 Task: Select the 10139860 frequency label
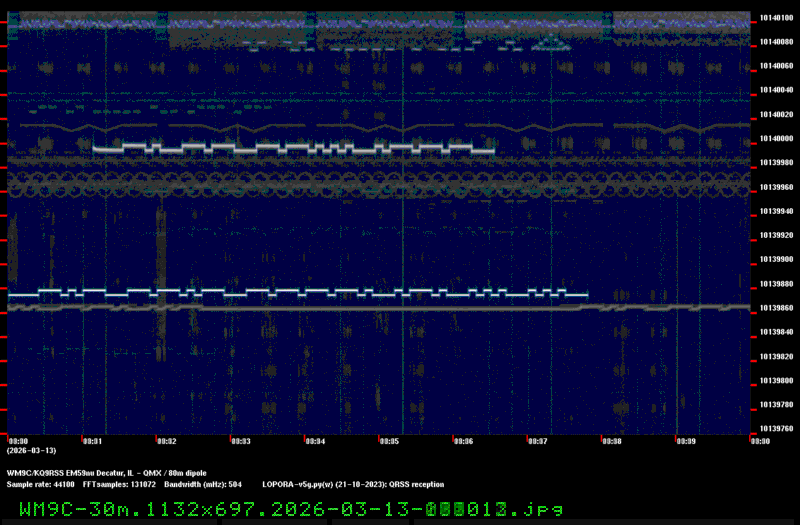coord(776,308)
